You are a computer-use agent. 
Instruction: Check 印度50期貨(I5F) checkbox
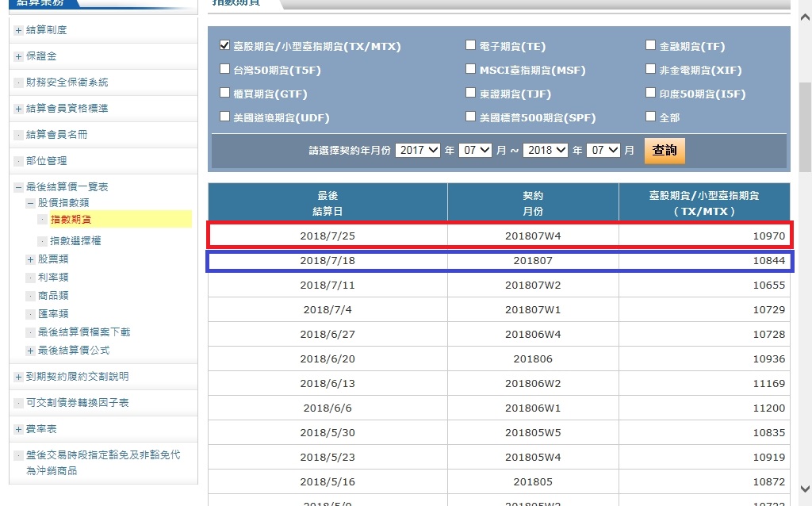[650, 93]
